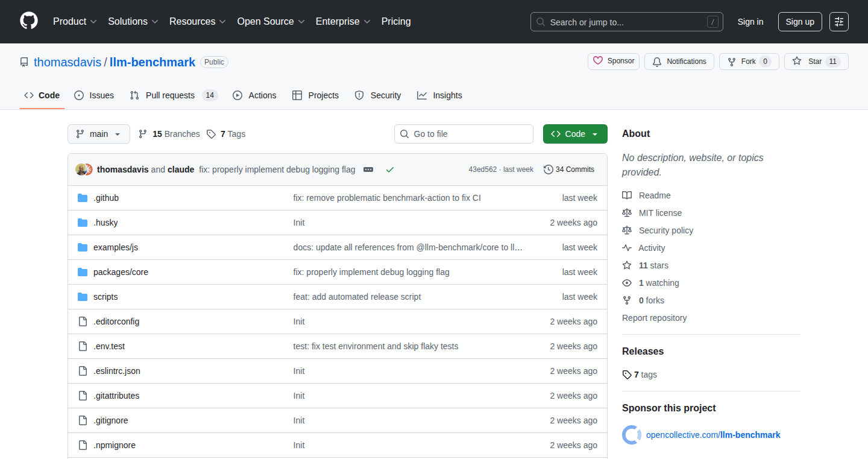Screen dimensions: 868x459
Task: Click the commit author avatars
Action: (x=84, y=169)
